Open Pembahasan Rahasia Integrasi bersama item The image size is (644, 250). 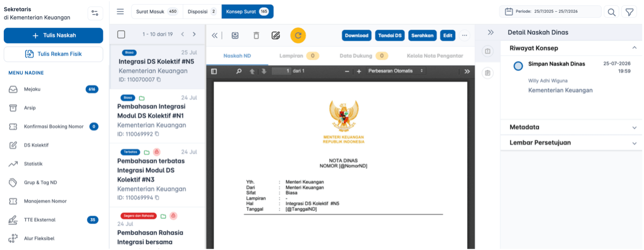point(157,229)
